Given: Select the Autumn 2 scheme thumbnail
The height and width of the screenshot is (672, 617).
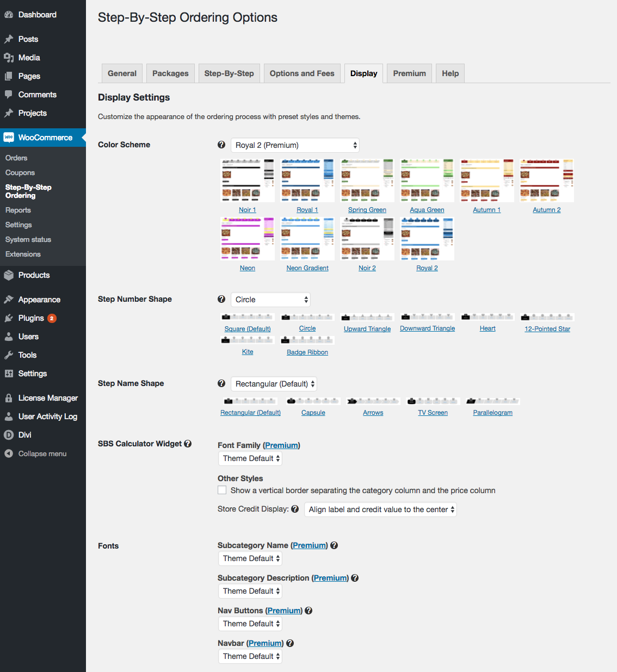Looking at the screenshot, I should point(547,181).
